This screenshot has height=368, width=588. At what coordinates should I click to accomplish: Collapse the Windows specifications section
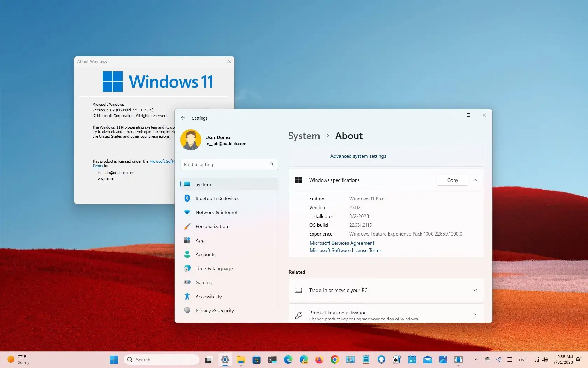click(475, 180)
